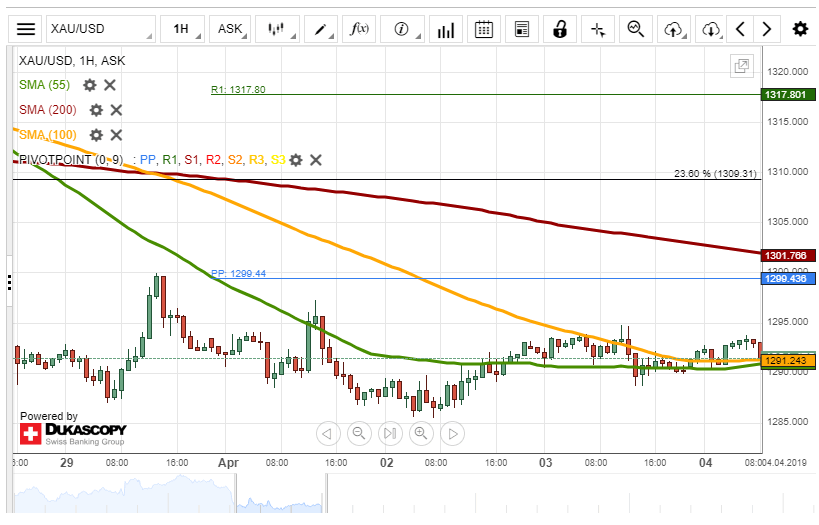Open the cloud upload save menu
819x525 pixels.
674,29
